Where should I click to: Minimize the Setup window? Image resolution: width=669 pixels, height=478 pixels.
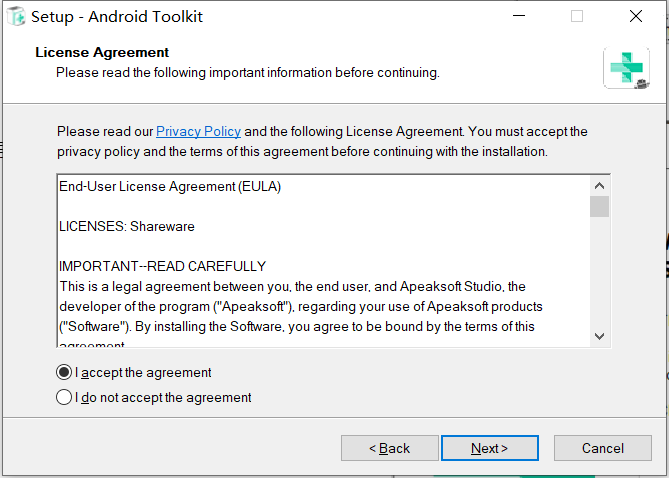(519, 16)
